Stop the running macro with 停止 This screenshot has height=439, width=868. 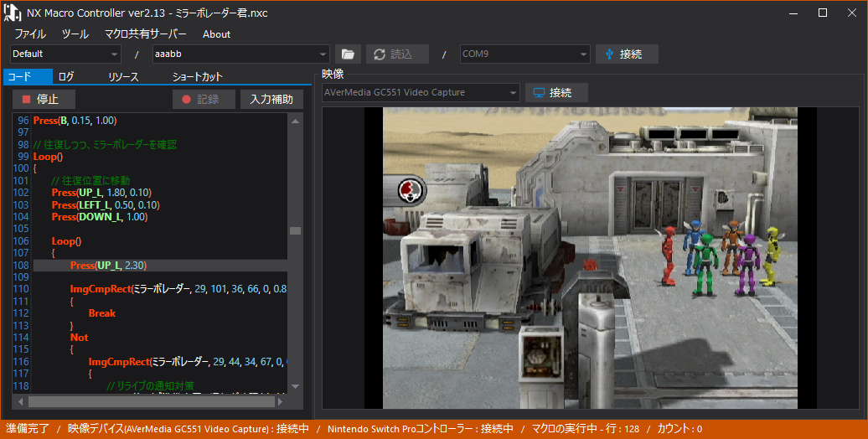click(44, 99)
